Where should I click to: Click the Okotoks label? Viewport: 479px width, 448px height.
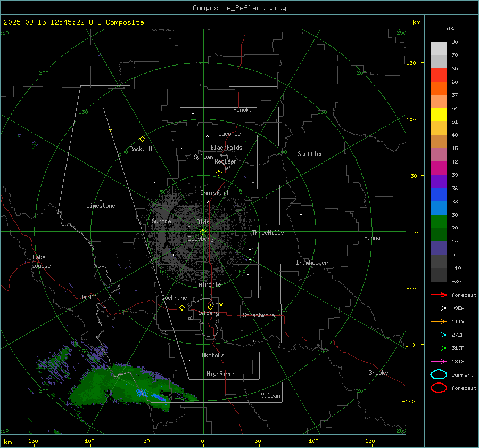[213, 355]
